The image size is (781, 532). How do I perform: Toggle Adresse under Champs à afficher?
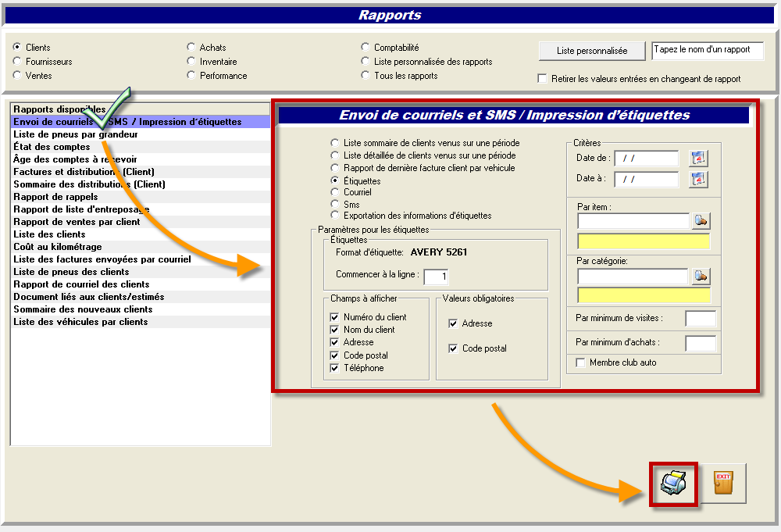(334, 342)
